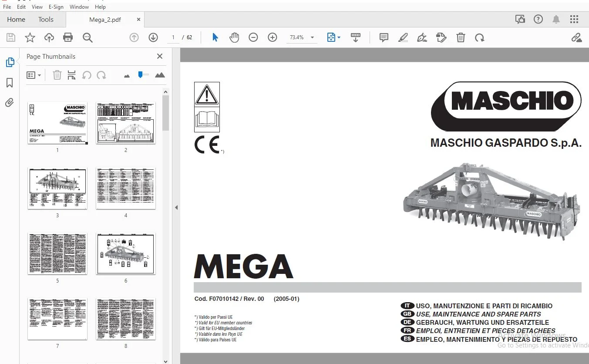
Task: Share a link using the chain icon
Action: pos(577,37)
